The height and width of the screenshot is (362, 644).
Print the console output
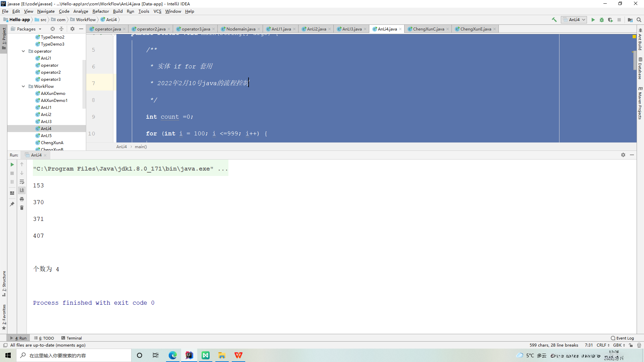coord(22,199)
